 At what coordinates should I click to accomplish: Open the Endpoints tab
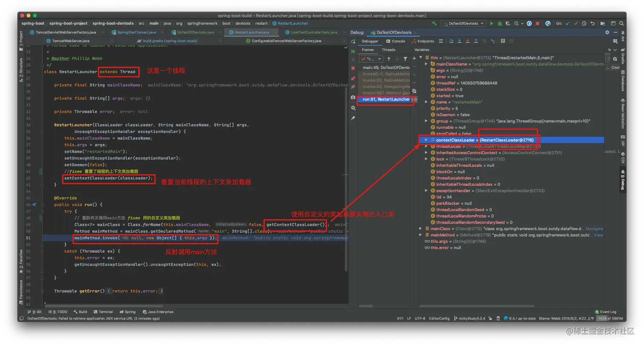point(423,41)
